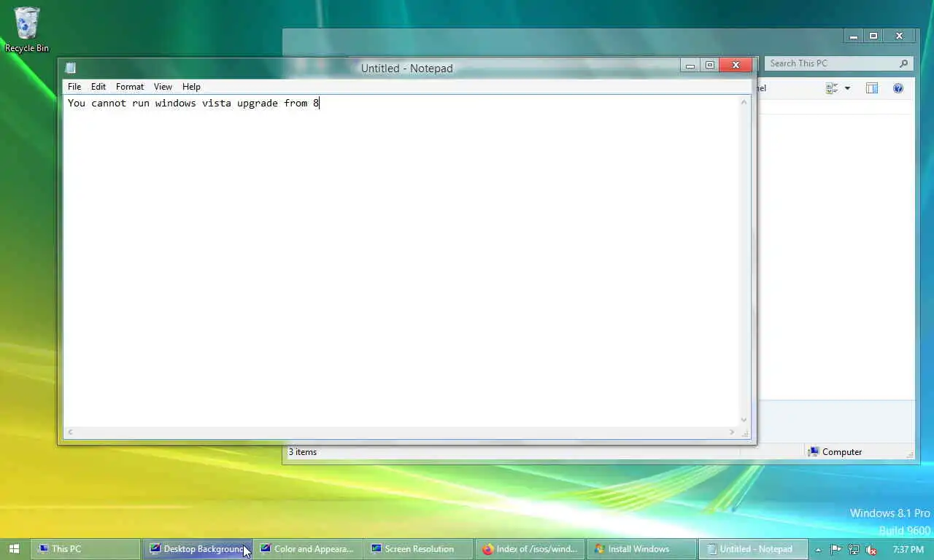Open the Help menu in Notepad
The width and height of the screenshot is (934, 560).
pyautogui.click(x=191, y=86)
